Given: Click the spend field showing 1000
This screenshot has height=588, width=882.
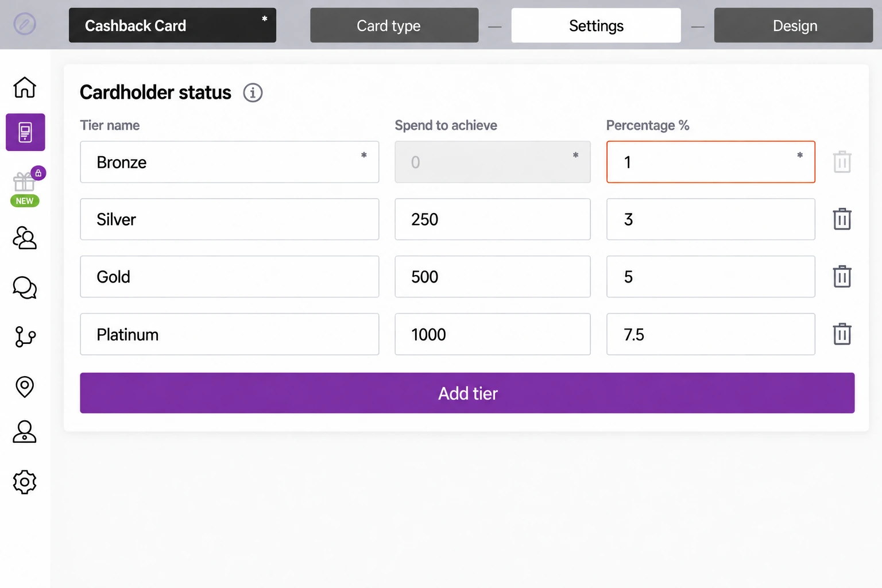Looking at the screenshot, I should (x=493, y=334).
